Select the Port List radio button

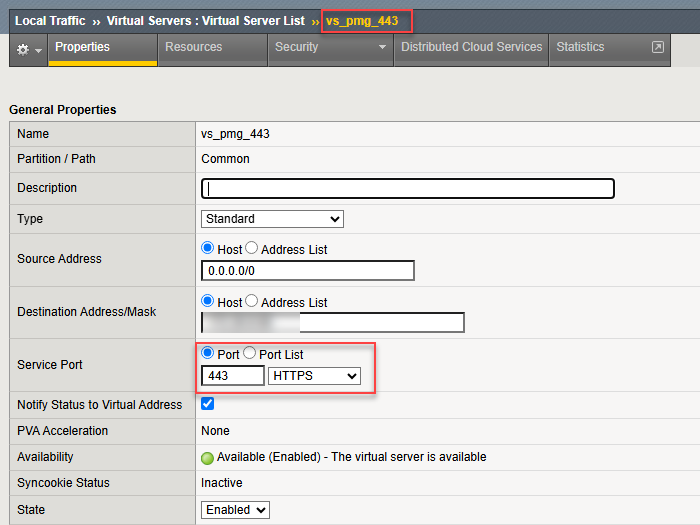250,354
